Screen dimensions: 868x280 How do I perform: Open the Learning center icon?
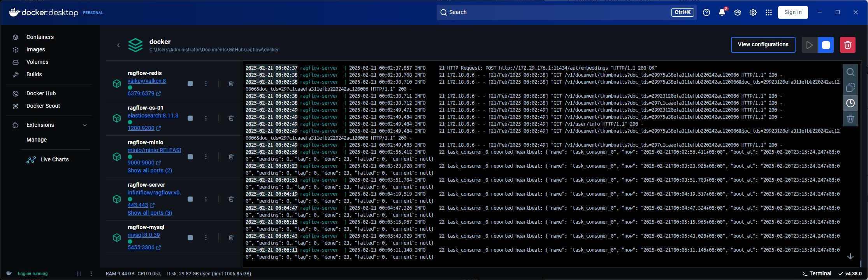[x=737, y=12]
